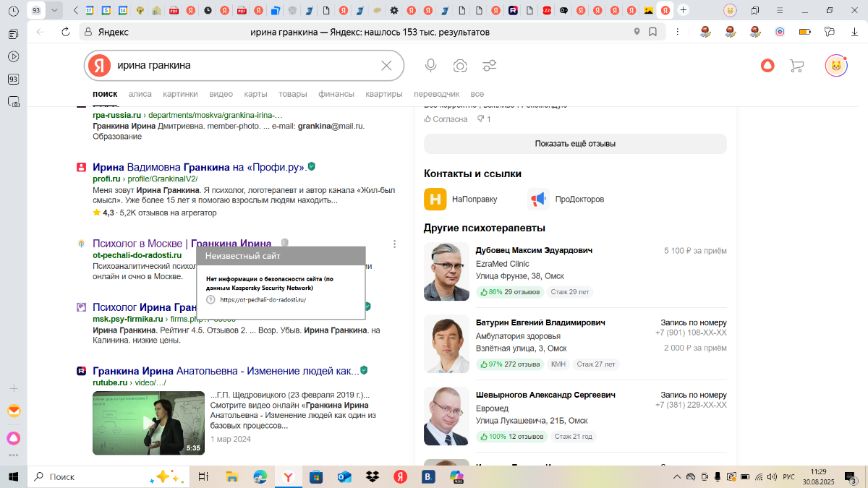The width and height of the screenshot is (868, 488).
Task: Open Гранкина Ирина Анатольевна rutube result
Action: pos(226,371)
